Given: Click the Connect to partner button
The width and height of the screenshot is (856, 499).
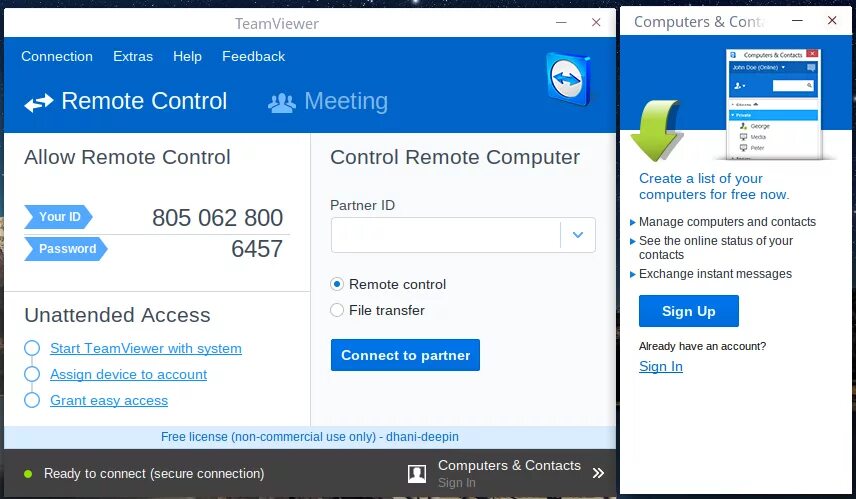Looking at the screenshot, I should [x=405, y=355].
